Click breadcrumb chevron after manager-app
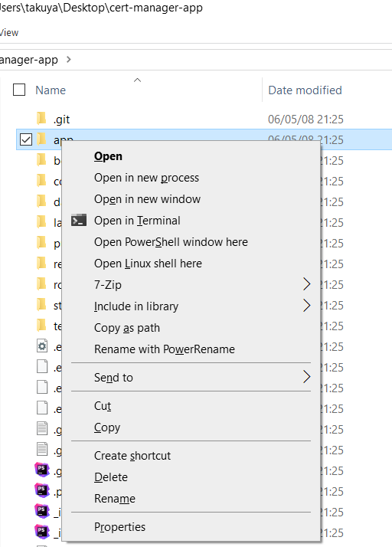Screen dimensions: 392x547 tap(69, 60)
